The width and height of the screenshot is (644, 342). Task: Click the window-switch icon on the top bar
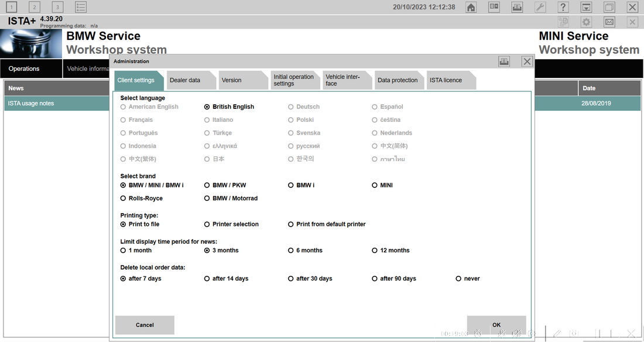click(587, 6)
